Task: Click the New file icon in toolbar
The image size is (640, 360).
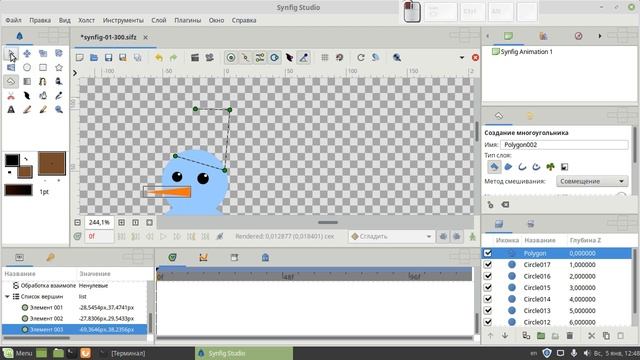Action: point(80,58)
